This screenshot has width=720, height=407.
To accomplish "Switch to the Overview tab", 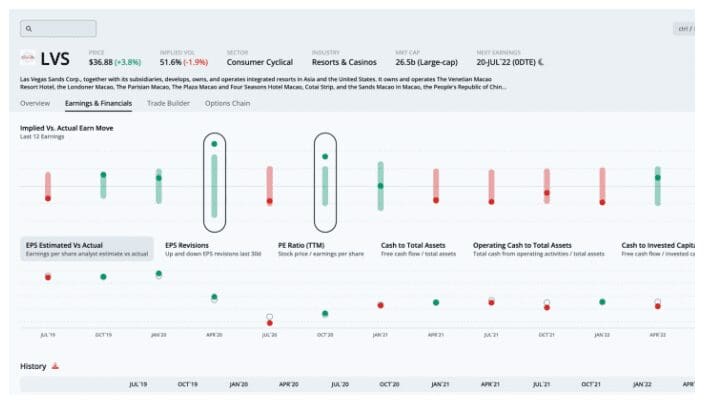I will (x=35, y=103).
